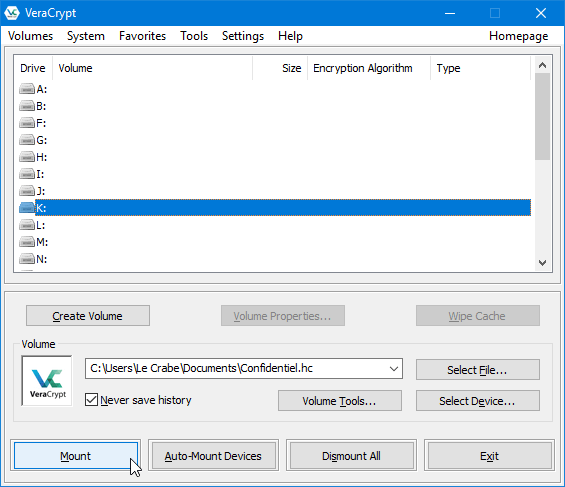Click the Dismount All button
This screenshot has width=565, height=487.
point(351,456)
